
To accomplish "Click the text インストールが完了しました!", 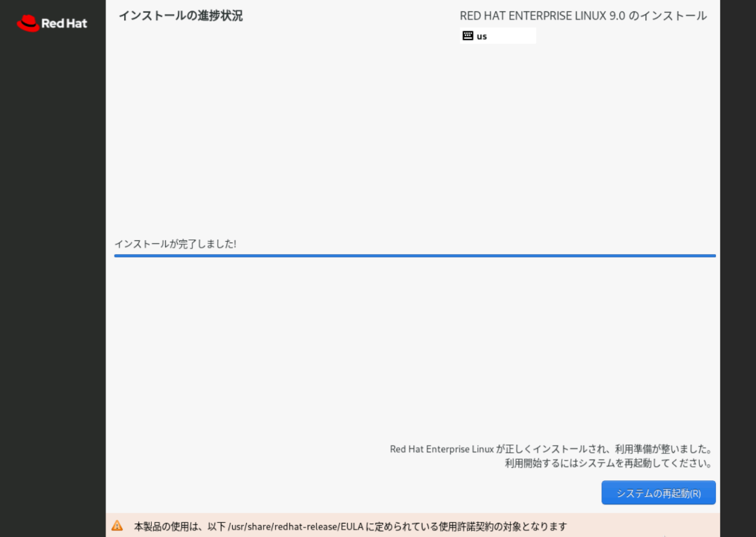I will pos(175,244).
